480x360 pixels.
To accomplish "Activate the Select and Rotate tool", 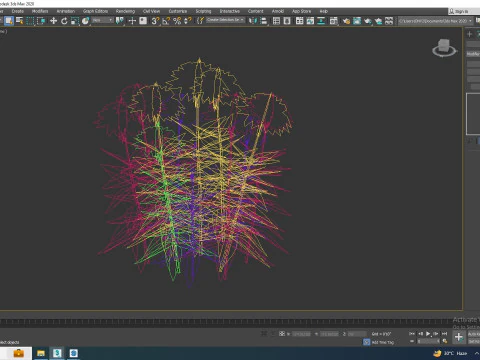I will point(64,21).
